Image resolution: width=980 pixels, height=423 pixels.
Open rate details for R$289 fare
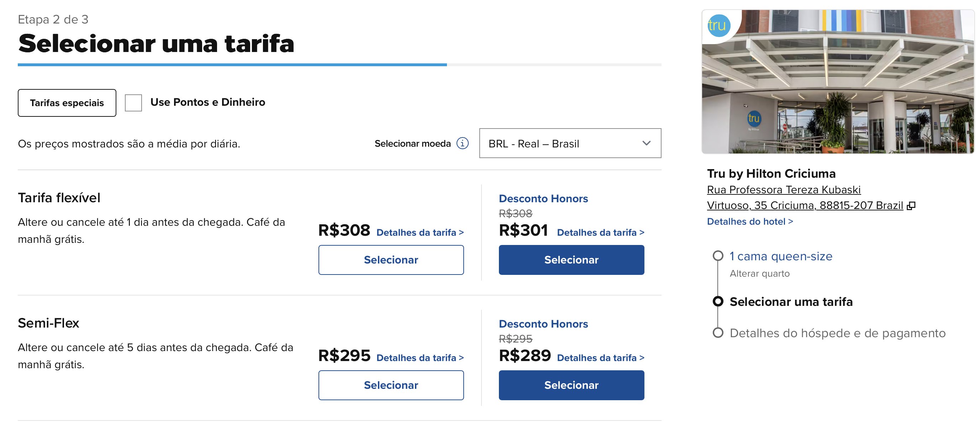601,357
